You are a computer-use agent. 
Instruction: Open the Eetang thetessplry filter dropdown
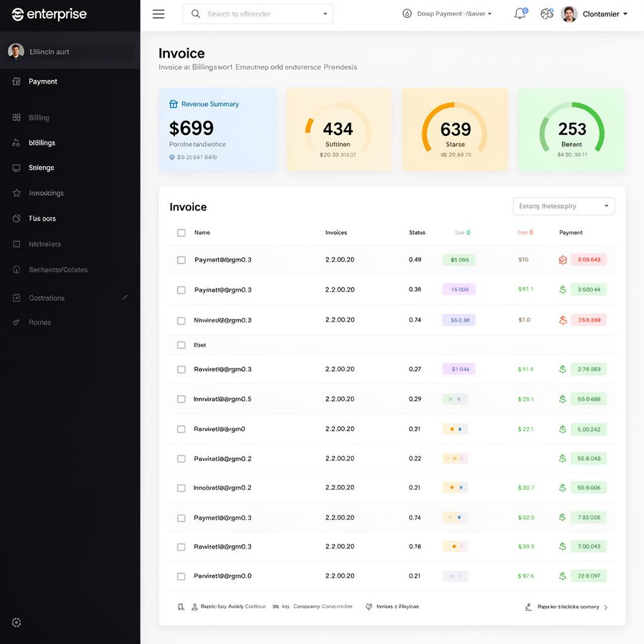[x=563, y=206]
